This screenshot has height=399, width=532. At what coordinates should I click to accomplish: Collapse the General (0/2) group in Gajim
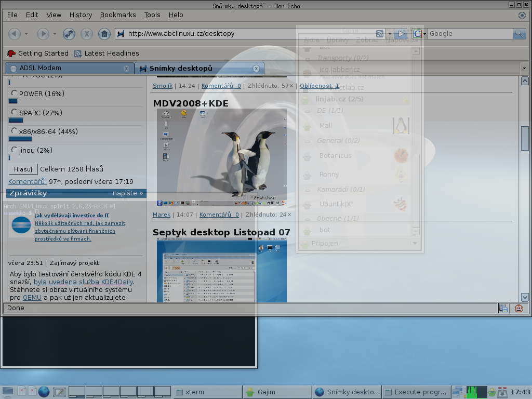pyautogui.click(x=308, y=141)
